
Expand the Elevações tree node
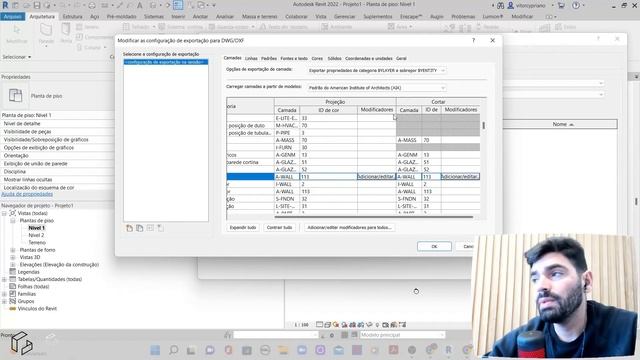point(13,264)
